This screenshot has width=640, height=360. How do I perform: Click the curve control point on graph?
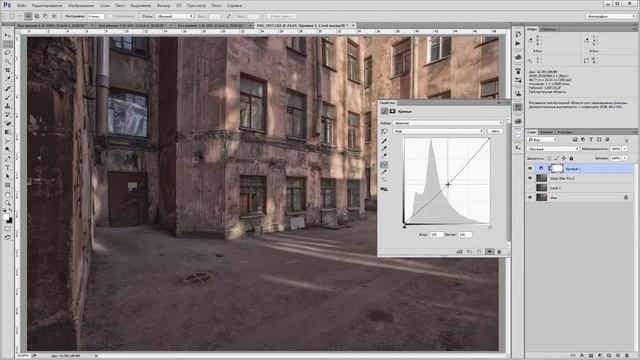coord(448,184)
